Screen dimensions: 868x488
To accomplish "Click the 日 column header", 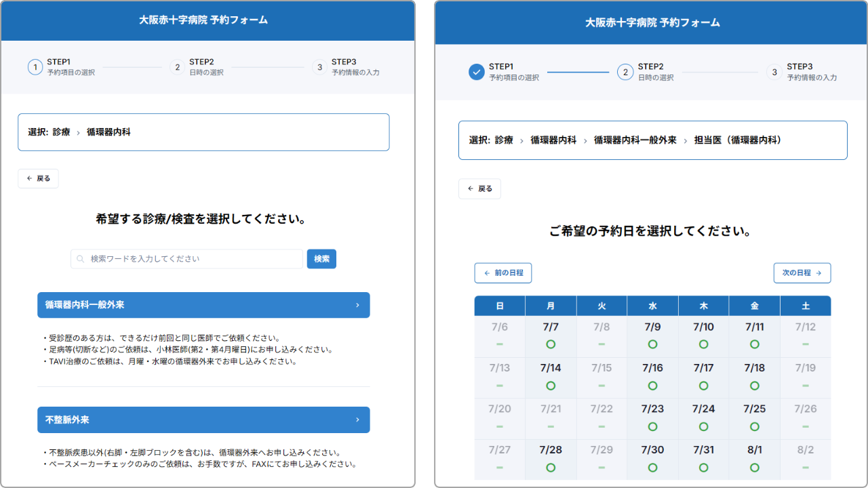I will pyautogui.click(x=500, y=306).
